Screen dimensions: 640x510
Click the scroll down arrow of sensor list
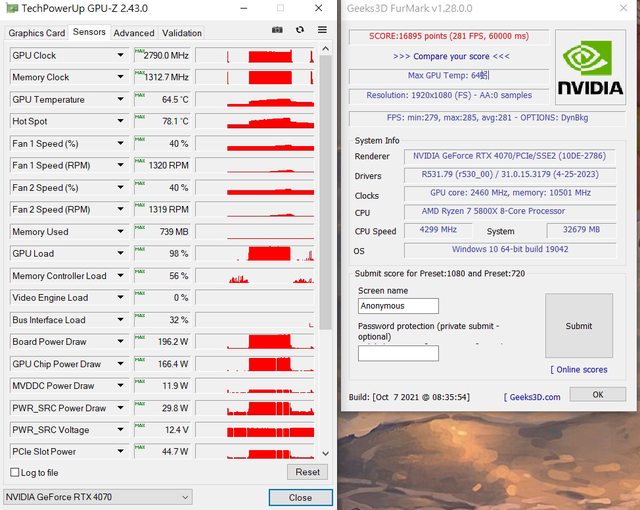[x=326, y=455]
